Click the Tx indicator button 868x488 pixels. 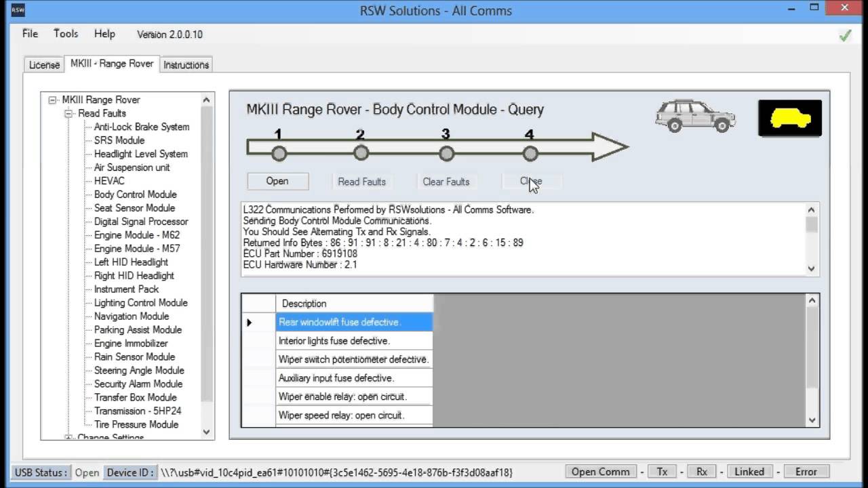tap(663, 472)
